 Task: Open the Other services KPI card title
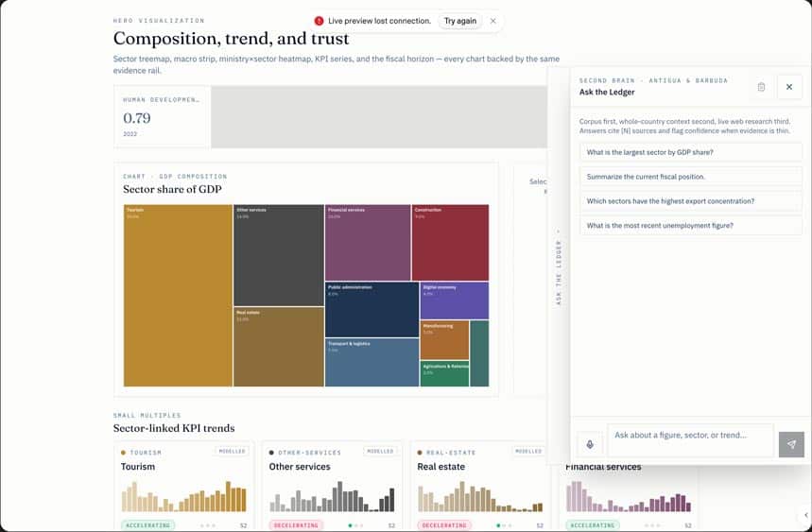[300, 466]
